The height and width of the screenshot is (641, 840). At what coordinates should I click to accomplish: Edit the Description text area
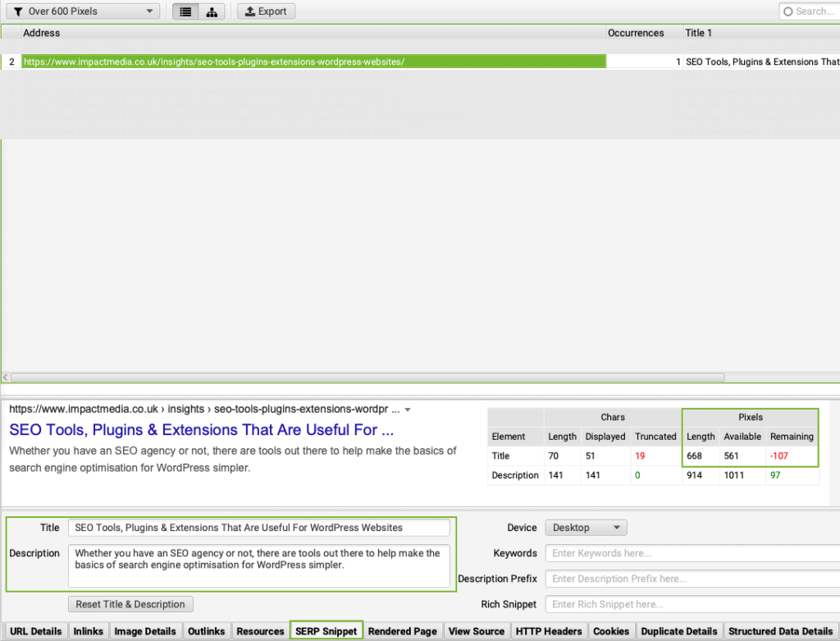tap(258, 566)
